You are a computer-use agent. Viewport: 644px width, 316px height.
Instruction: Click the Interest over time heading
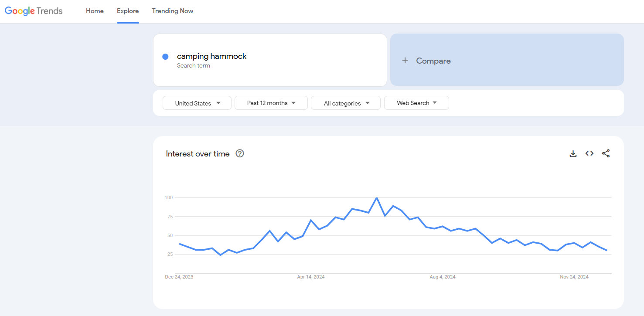(x=198, y=154)
